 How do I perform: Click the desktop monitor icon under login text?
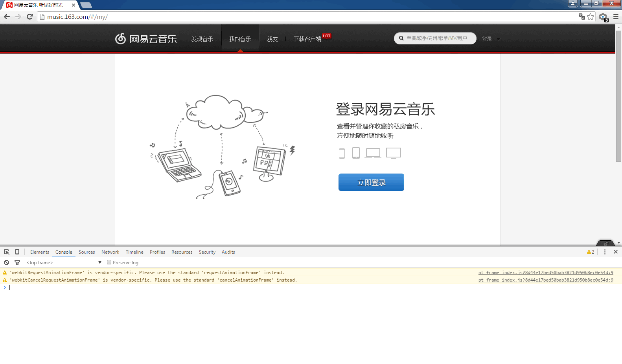click(394, 153)
